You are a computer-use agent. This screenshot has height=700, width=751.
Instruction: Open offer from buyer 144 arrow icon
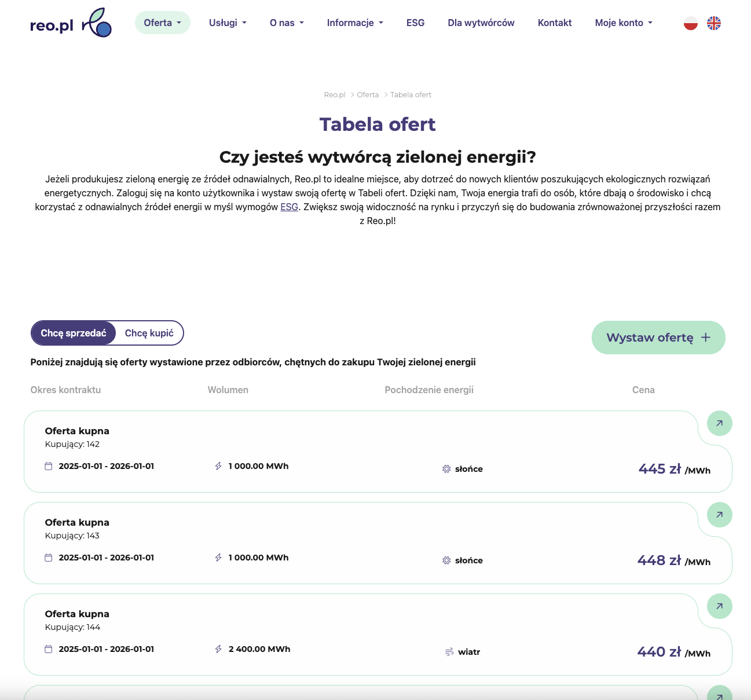coord(719,606)
